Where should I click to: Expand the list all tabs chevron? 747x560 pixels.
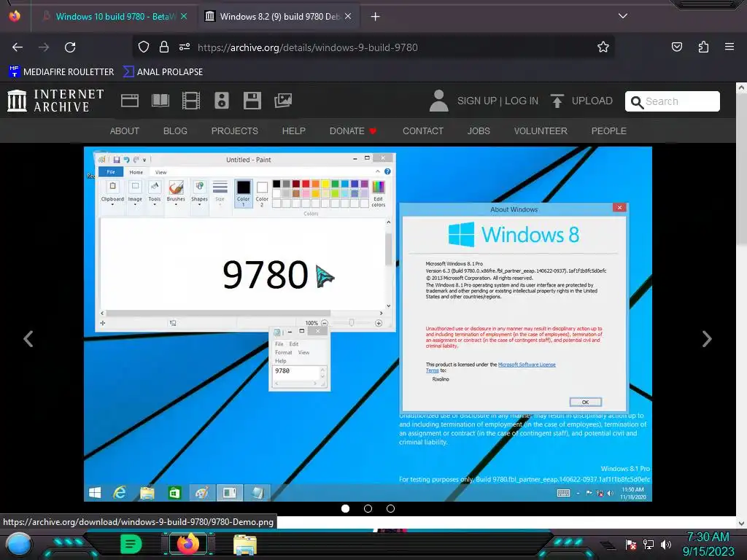click(x=623, y=16)
